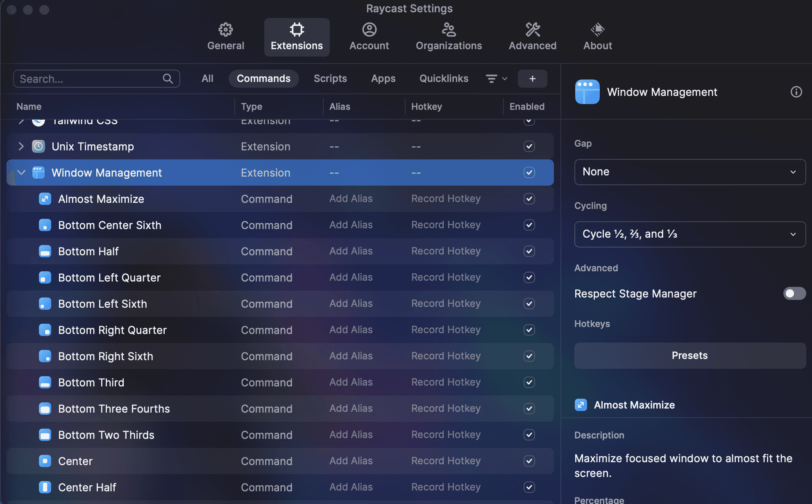Viewport: 812px width, 504px height.
Task: Add Alias for Center command
Action: pyautogui.click(x=351, y=461)
